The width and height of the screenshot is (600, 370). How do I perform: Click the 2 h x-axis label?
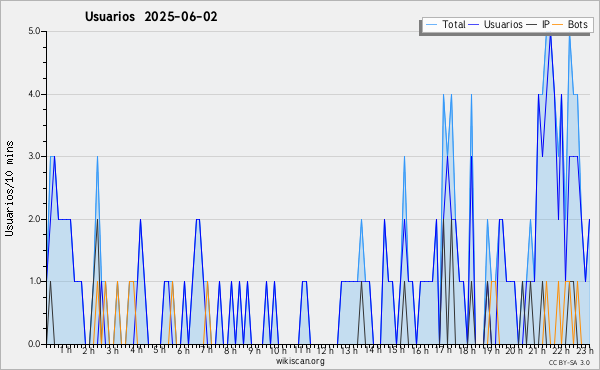click(88, 350)
